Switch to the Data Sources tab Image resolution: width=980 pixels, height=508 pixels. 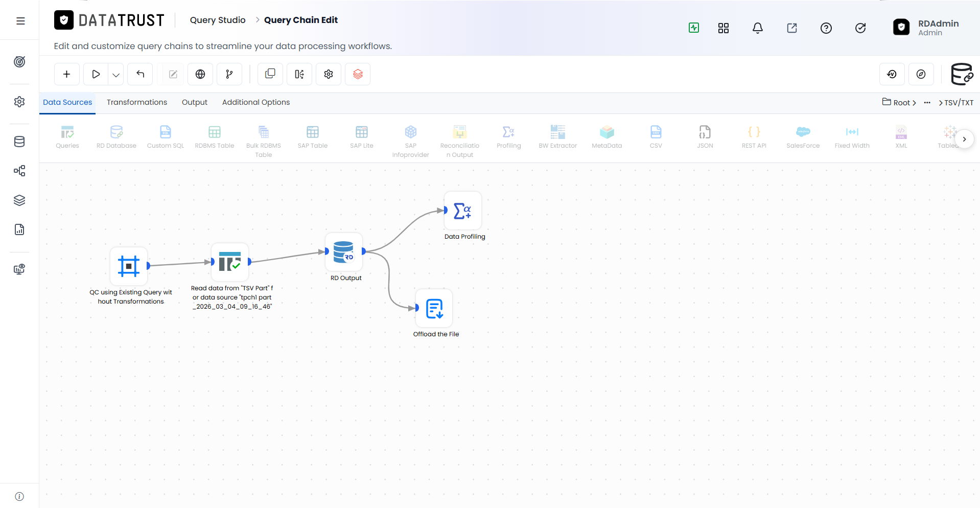click(67, 102)
